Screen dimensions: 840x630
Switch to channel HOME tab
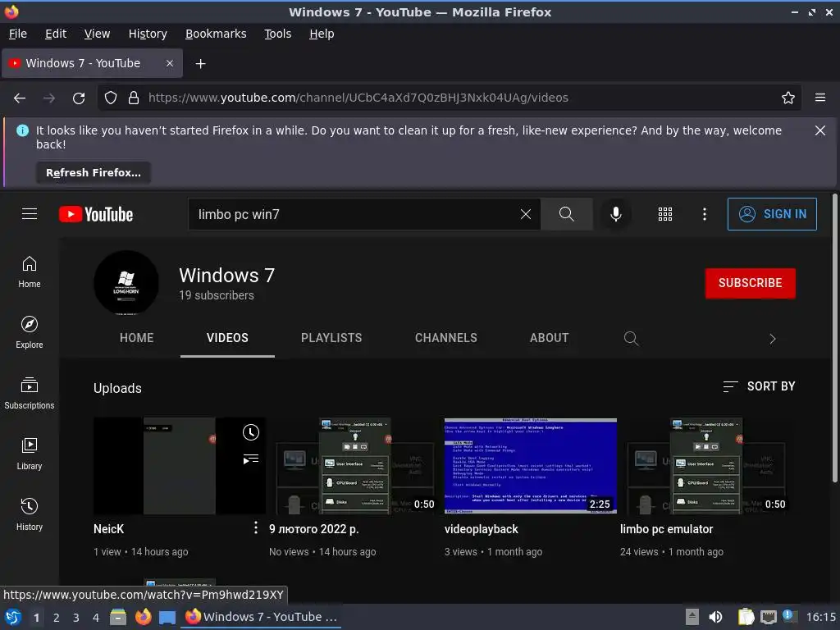pos(137,338)
